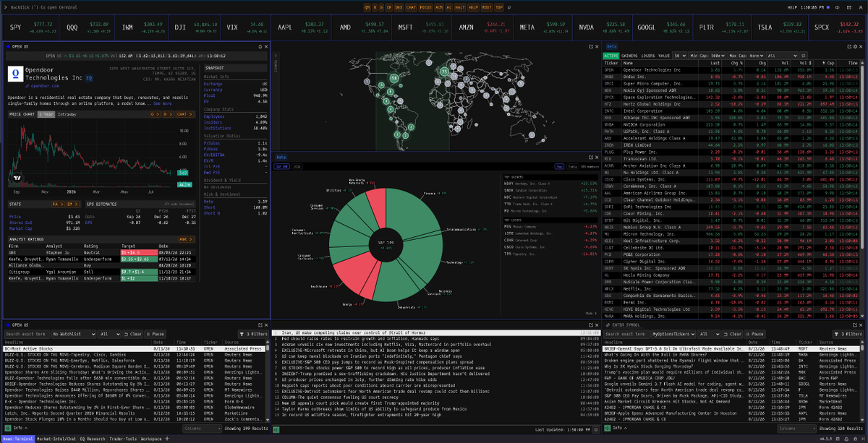
Task: Select the BC-Most Active Stocks news row
Action: 135,348
